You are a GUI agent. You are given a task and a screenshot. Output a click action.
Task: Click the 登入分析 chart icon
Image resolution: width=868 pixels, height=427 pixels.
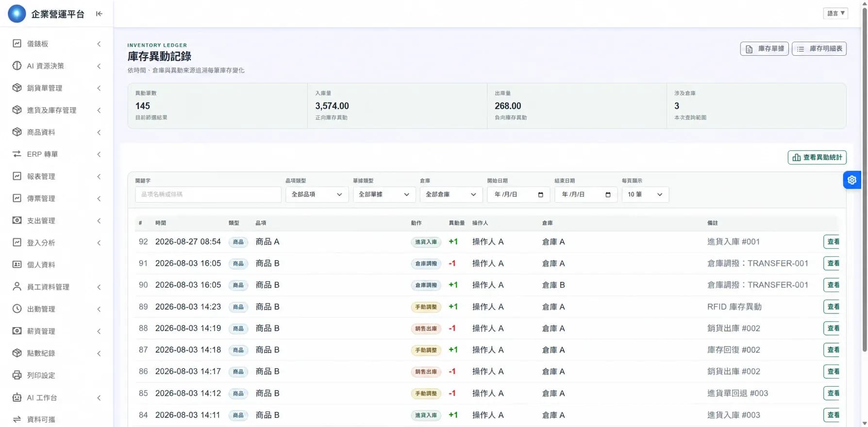click(x=17, y=242)
